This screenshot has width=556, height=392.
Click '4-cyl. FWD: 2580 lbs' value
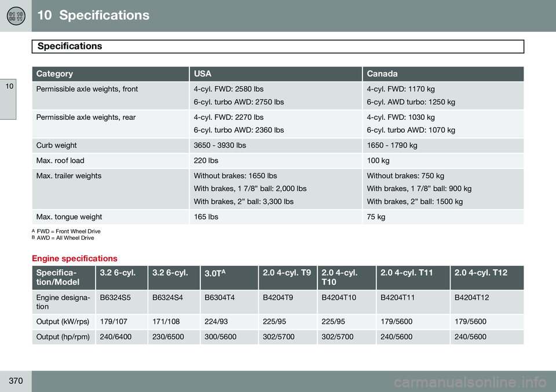[x=228, y=89]
